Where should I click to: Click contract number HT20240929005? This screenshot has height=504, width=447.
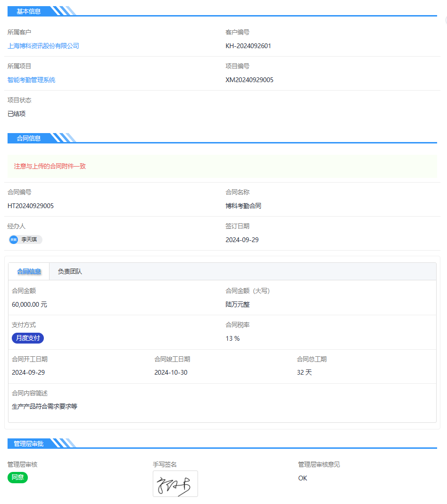point(31,206)
